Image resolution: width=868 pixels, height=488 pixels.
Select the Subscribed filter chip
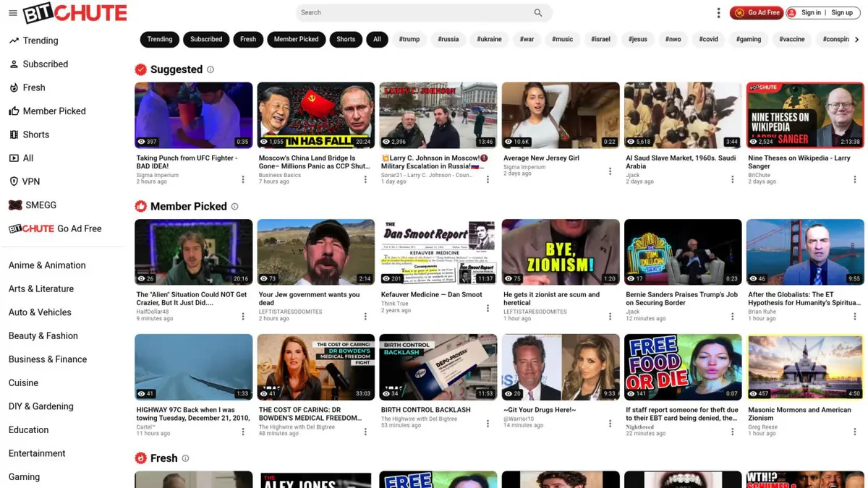206,39
